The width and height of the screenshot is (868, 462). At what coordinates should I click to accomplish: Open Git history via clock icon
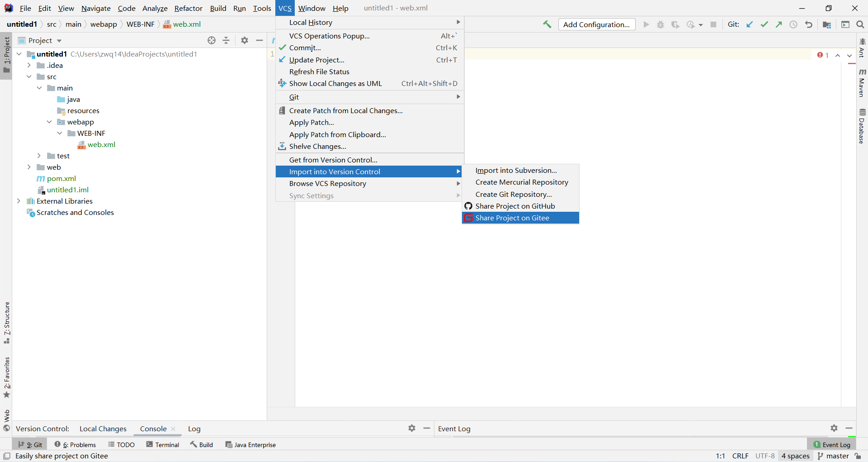click(x=793, y=24)
